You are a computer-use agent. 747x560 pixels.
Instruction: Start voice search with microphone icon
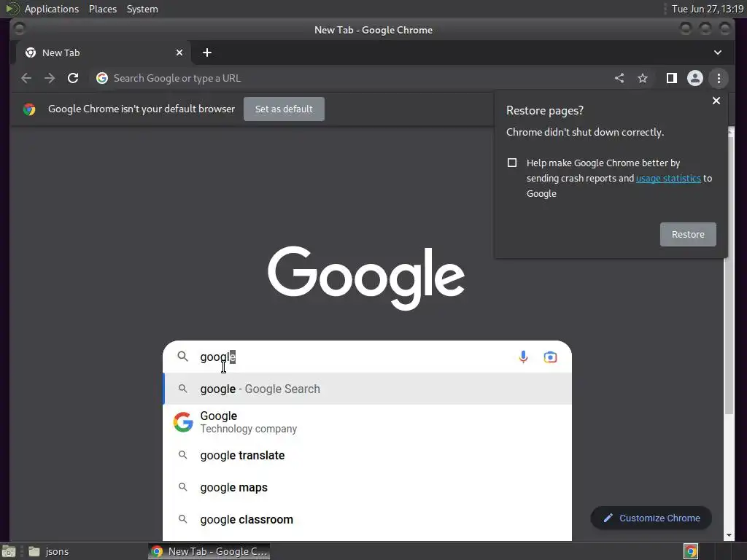pos(523,357)
